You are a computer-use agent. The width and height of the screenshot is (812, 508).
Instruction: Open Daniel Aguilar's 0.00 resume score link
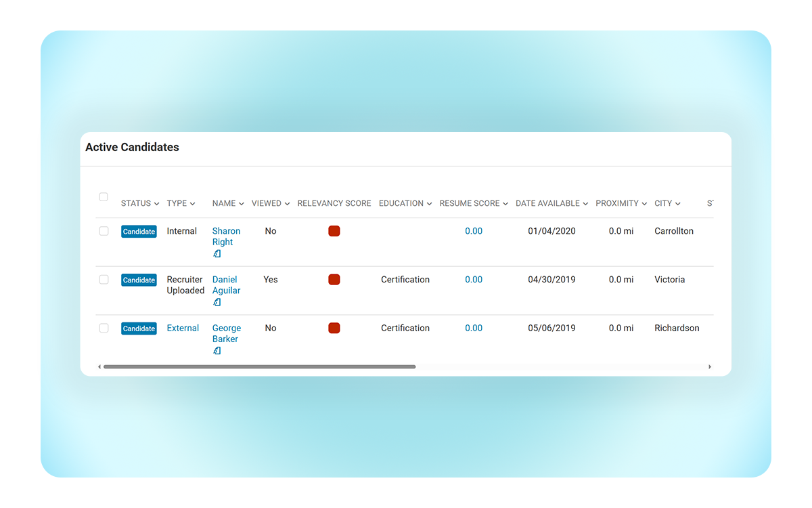click(x=474, y=280)
